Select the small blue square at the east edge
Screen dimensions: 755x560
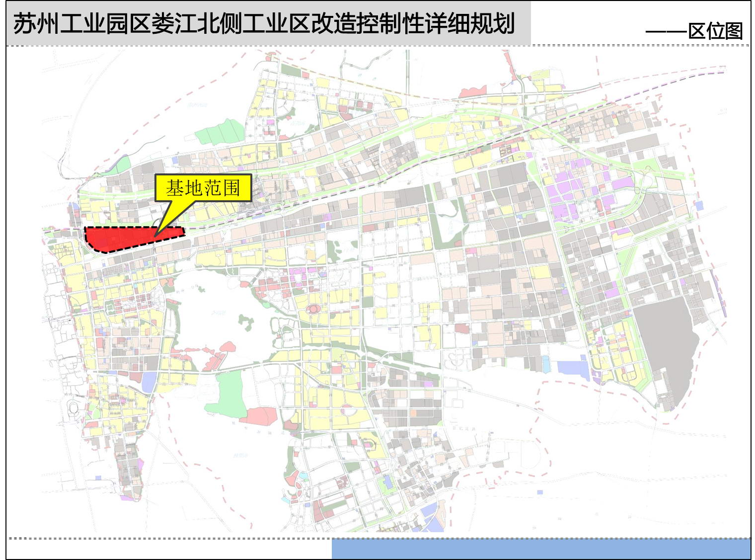pyautogui.click(x=699, y=205)
